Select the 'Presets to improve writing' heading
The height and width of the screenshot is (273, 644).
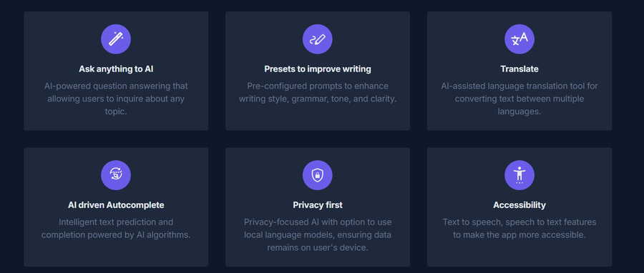pos(318,69)
